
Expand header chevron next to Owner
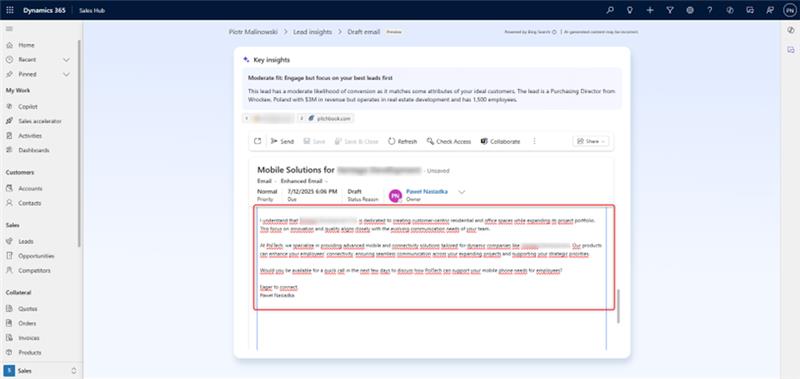tap(462, 192)
